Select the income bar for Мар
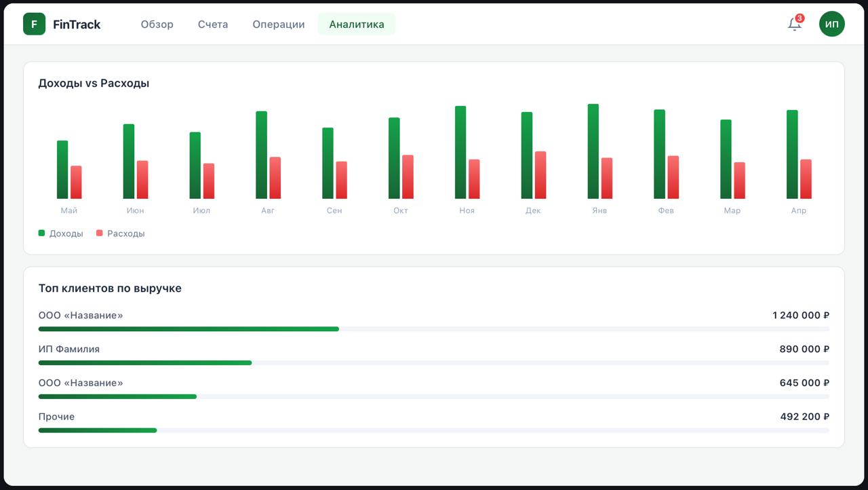 click(726, 159)
